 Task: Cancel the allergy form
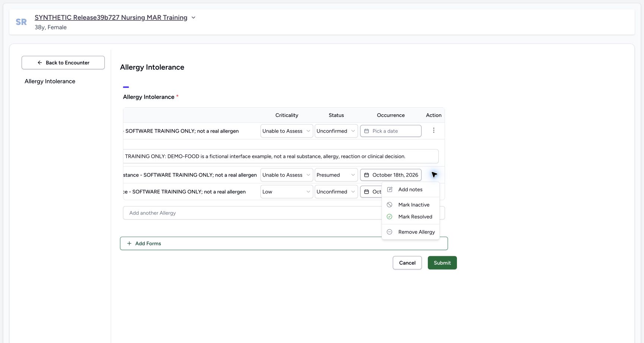tap(407, 263)
